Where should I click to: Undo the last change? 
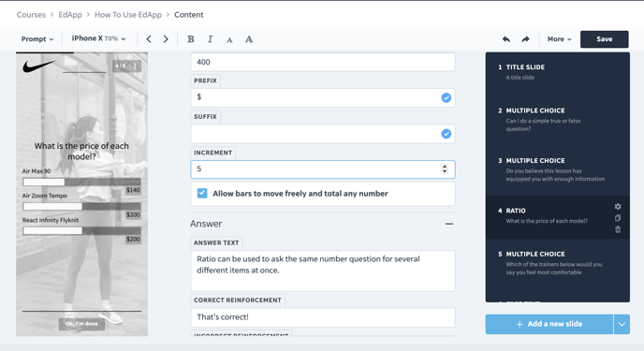coord(506,39)
